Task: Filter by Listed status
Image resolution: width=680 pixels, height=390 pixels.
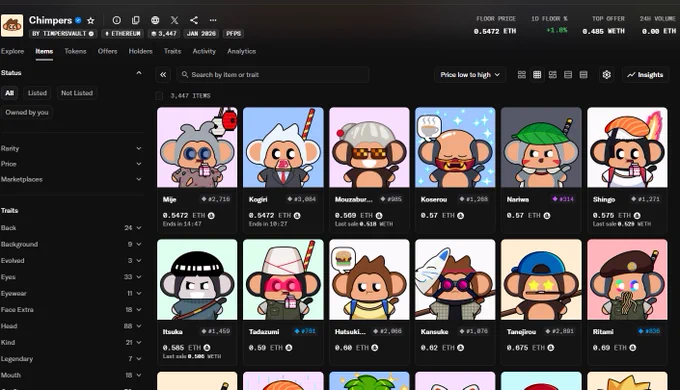Action: (x=37, y=93)
